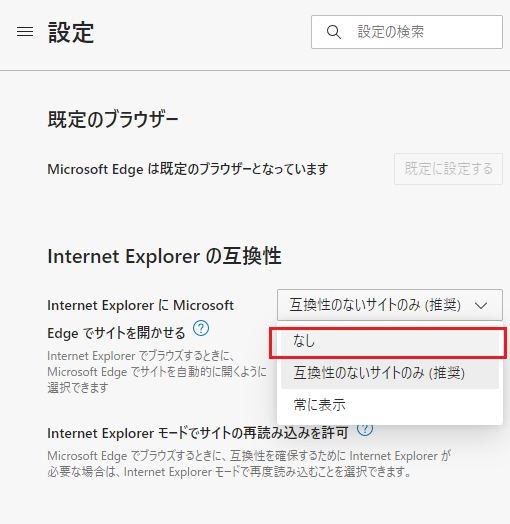Screen dimensions: 510x524
Task: Click Internet Explorer モードでサイトの再読み込みを許可 label
Action: click(x=198, y=433)
